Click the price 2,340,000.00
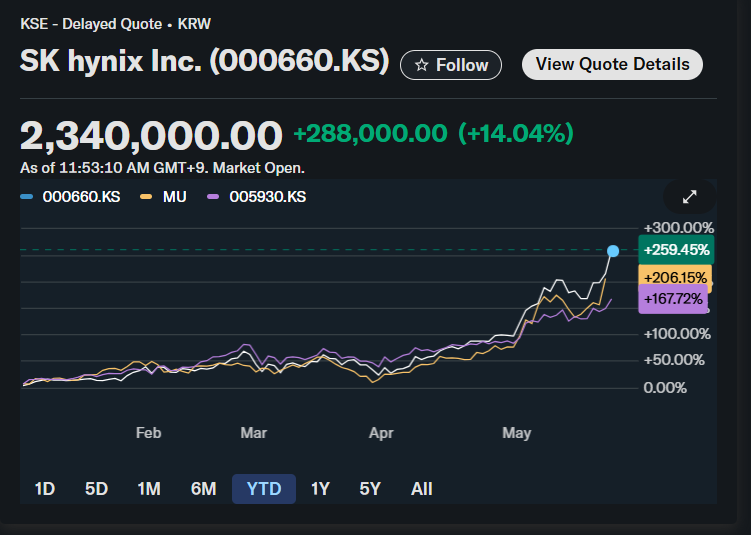The height and width of the screenshot is (535, 751). pos(151,135)
